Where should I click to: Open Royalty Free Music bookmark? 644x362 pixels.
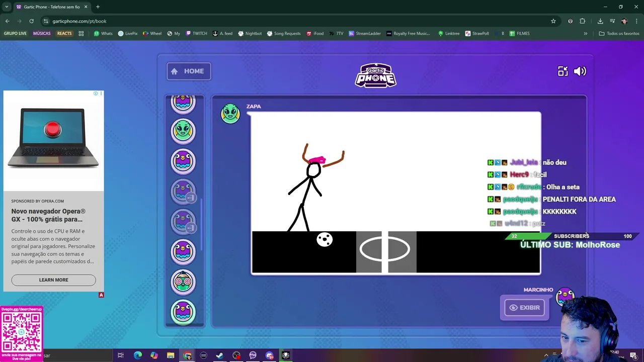pos(408,34)
